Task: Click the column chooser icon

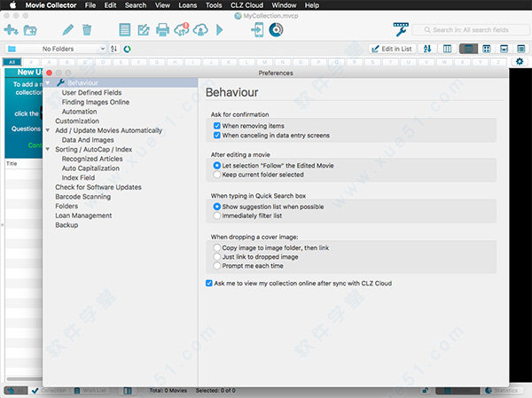Action: [447, 49]
